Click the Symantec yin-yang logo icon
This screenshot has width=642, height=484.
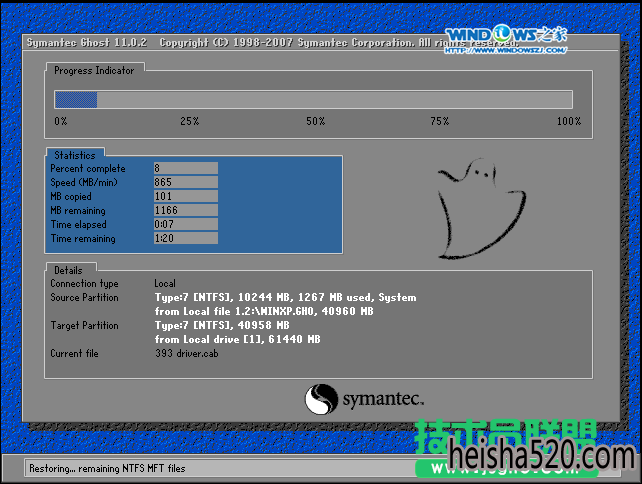[321, 399]
